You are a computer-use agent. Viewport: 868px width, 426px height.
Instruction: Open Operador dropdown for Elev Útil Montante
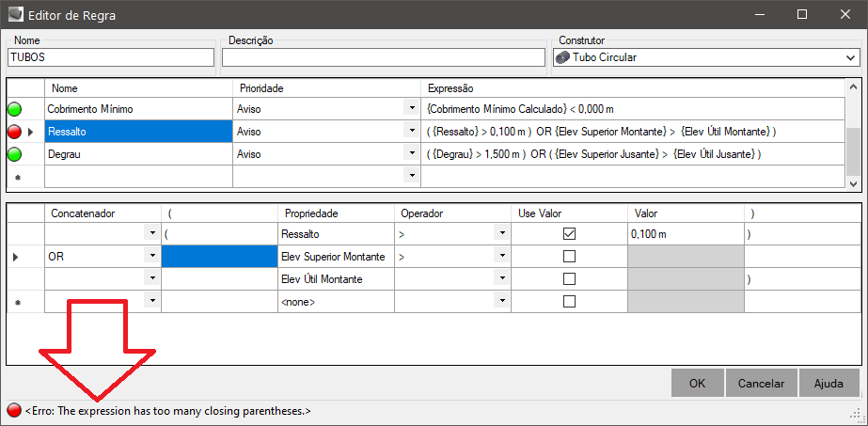click(x=501, y=279)
